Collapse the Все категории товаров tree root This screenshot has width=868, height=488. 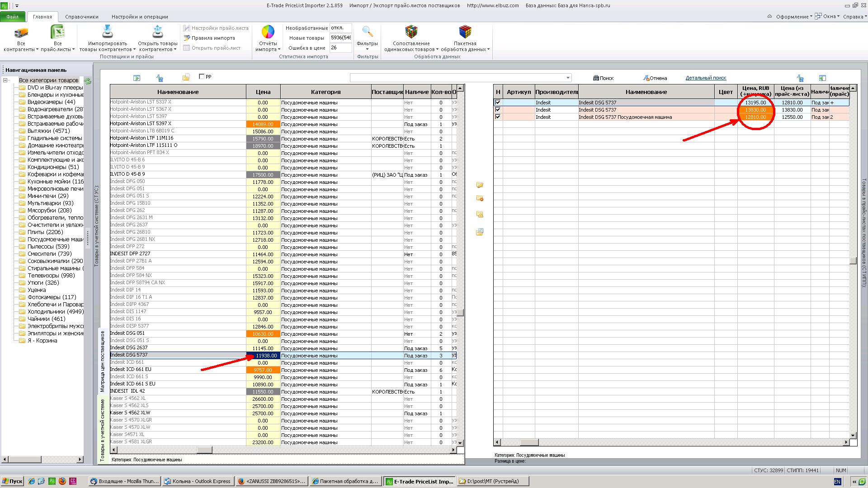point(5,80)
